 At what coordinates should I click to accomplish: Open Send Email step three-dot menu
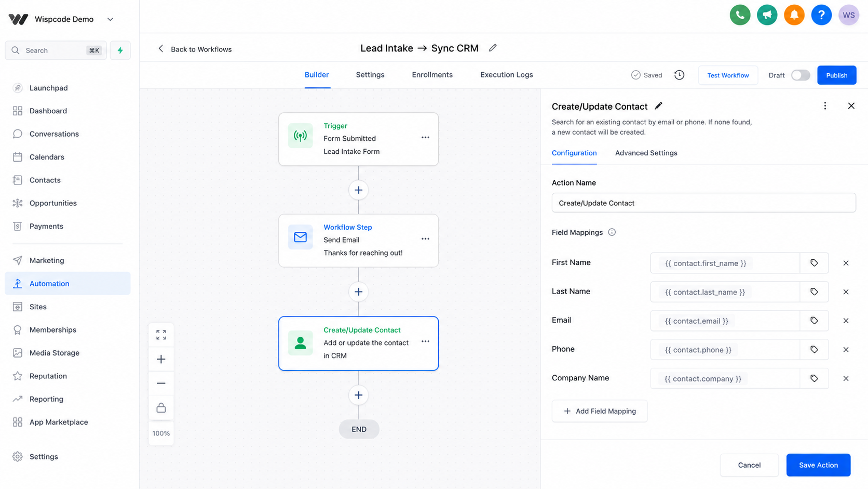pyautogui.click(x=425, y=239)
